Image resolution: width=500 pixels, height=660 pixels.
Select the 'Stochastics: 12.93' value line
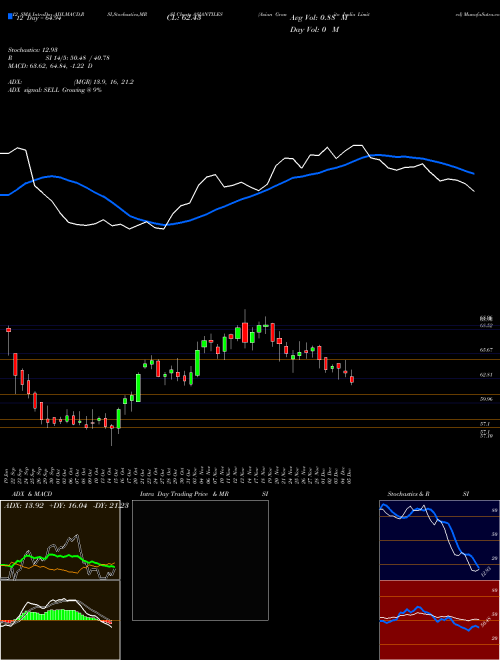coord(32,50)
